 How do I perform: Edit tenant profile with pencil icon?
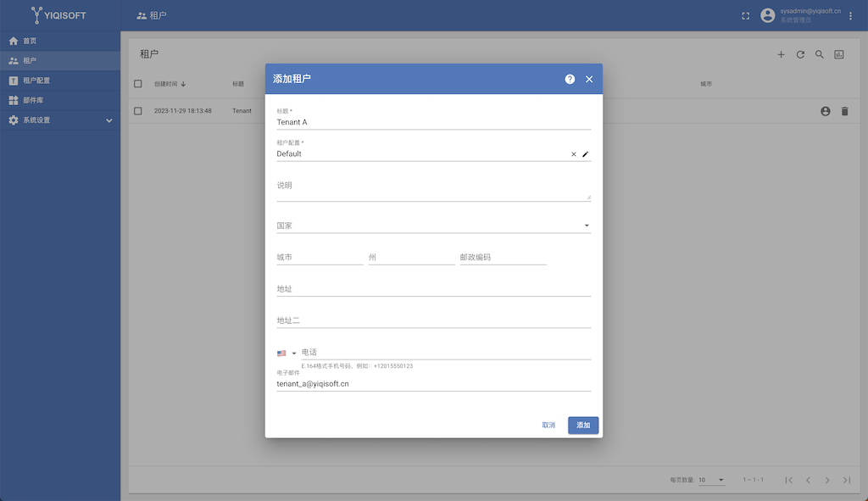585,154
